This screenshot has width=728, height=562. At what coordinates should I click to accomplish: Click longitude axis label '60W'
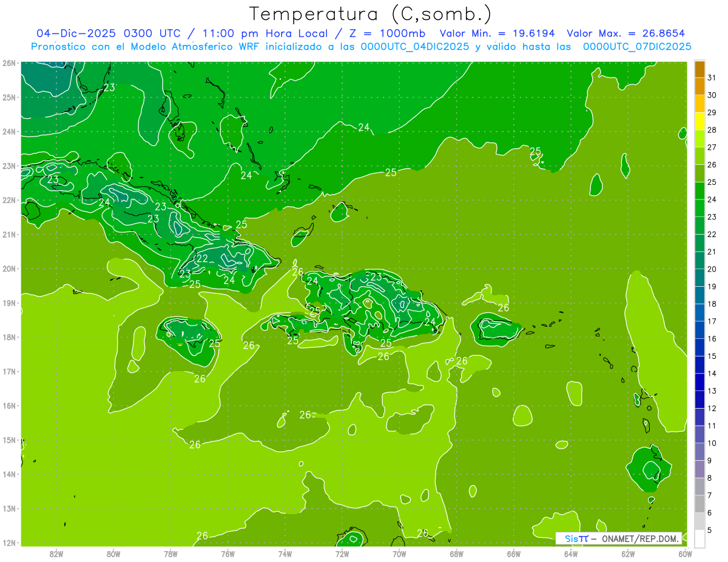[685, 553]
